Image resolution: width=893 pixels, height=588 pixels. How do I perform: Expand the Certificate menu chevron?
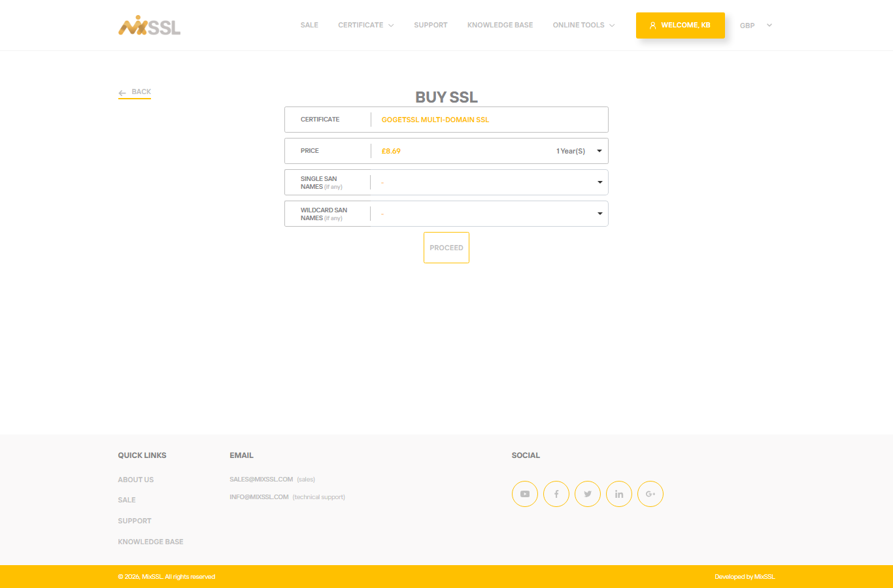click(391, 25)
